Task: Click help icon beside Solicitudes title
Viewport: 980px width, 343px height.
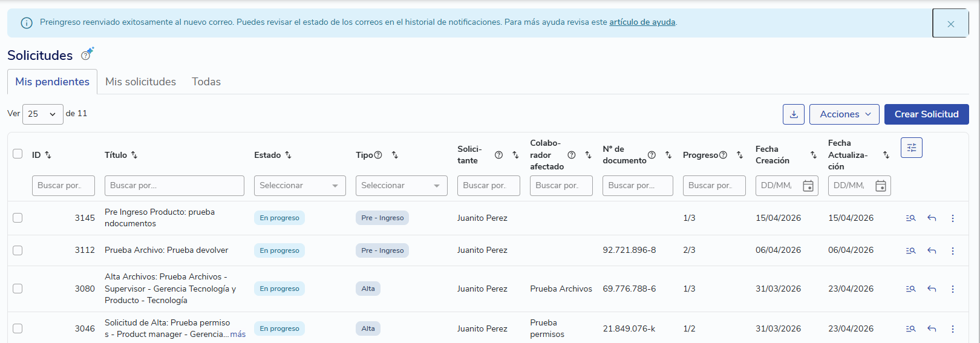Action: 86,56
